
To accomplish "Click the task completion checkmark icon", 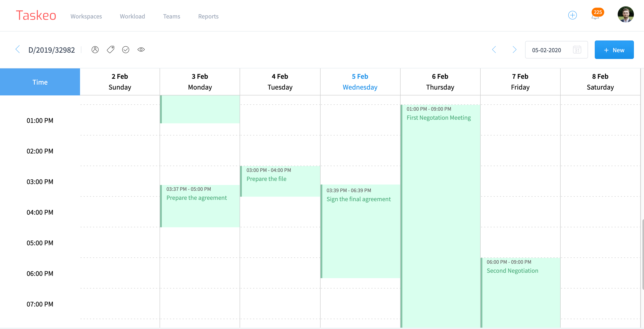I will [x=126, y=50].
